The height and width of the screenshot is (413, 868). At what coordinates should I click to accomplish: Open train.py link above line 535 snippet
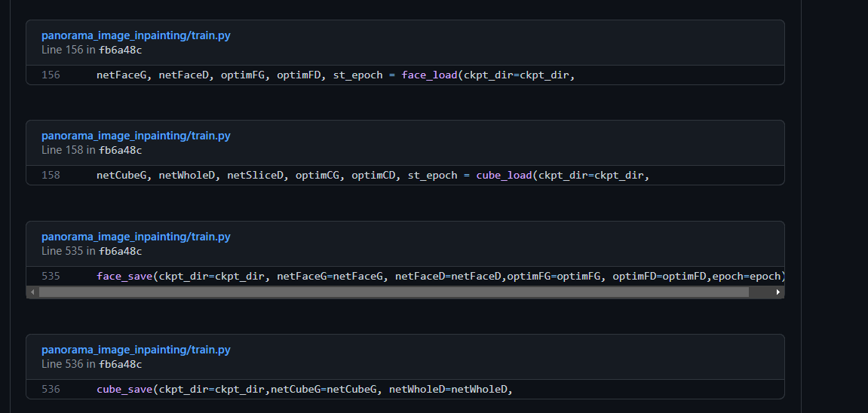tap(136, 237)
